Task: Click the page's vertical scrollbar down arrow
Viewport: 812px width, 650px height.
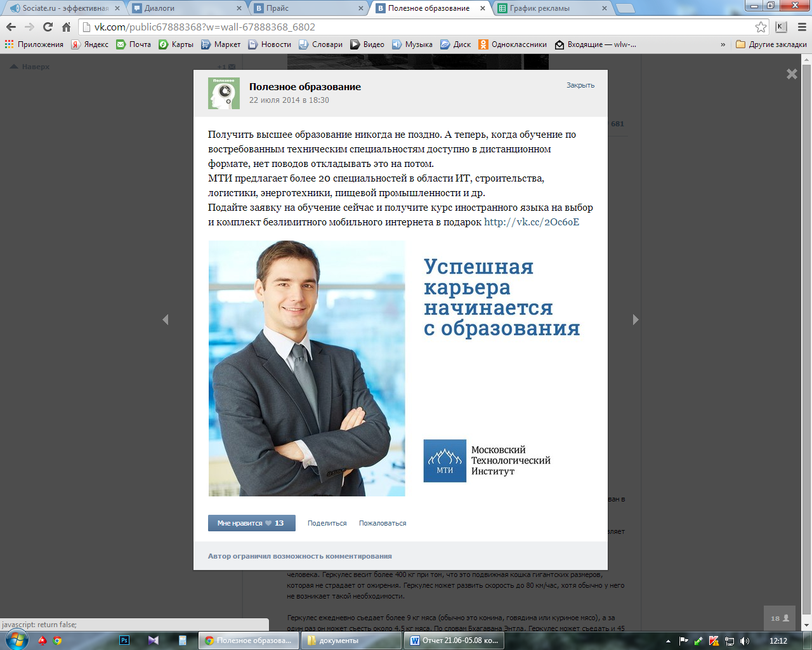Action: coord(806,625)
